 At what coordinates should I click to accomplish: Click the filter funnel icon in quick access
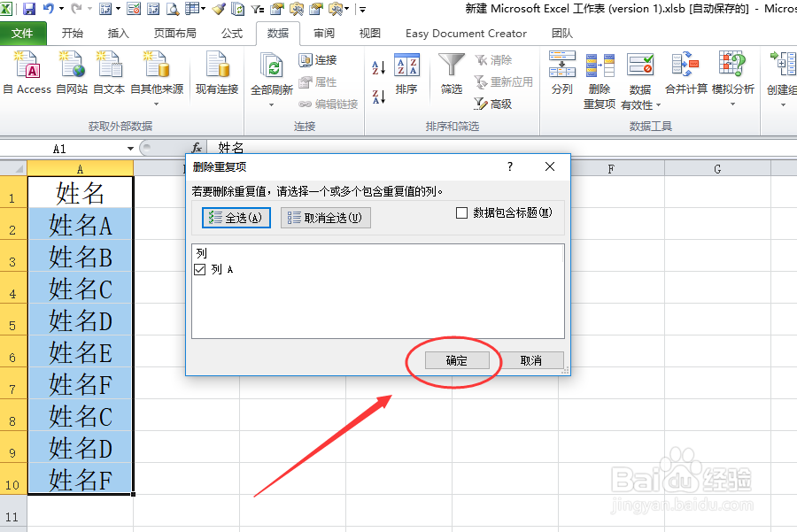[x=258, y=8]
